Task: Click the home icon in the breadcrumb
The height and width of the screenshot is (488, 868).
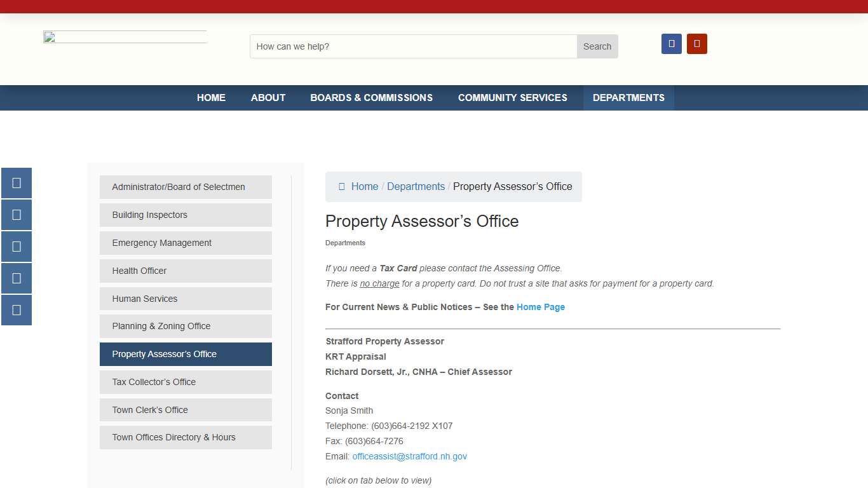Action: pos(342,186)
